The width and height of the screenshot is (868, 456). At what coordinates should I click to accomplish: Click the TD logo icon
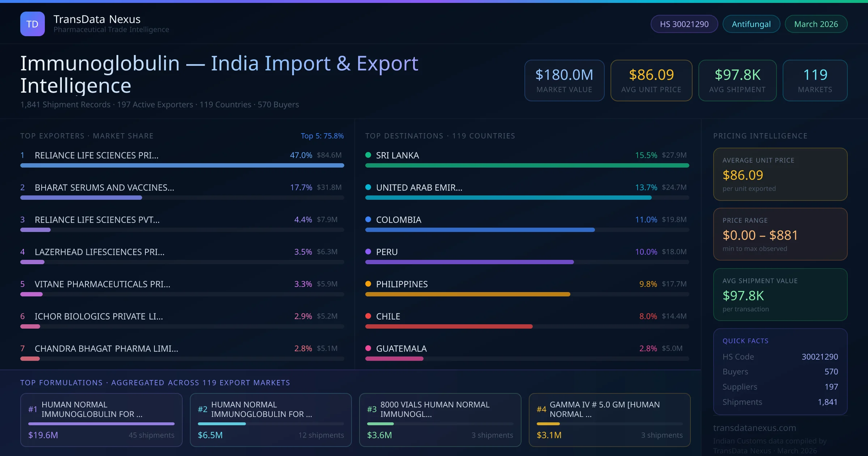[33, 24]
